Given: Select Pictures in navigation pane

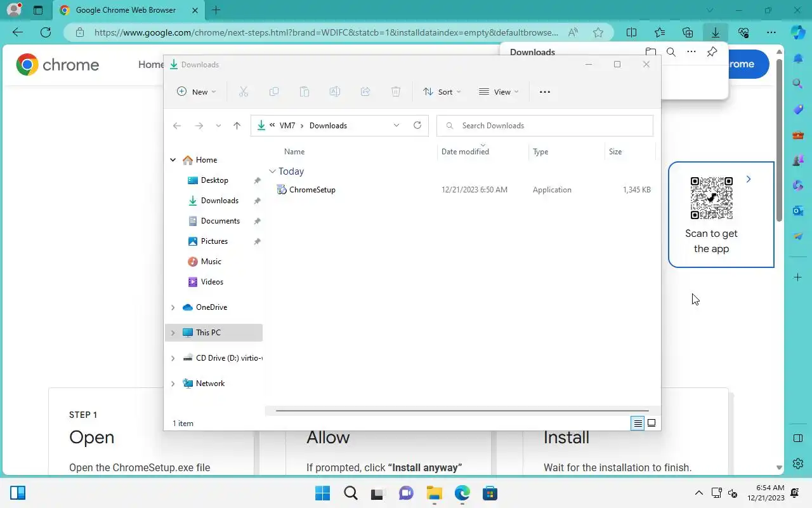Looking at the screenshot, I should coord(214,241).
